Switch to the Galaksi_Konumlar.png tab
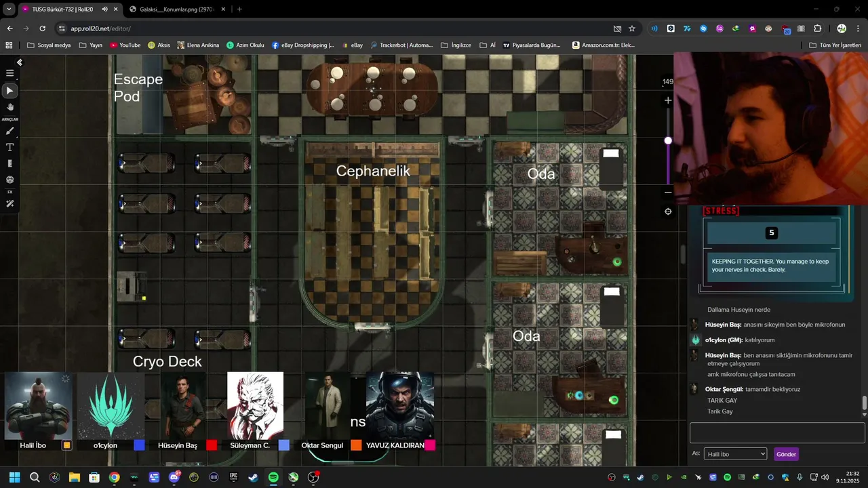 (x=176, y=9)
